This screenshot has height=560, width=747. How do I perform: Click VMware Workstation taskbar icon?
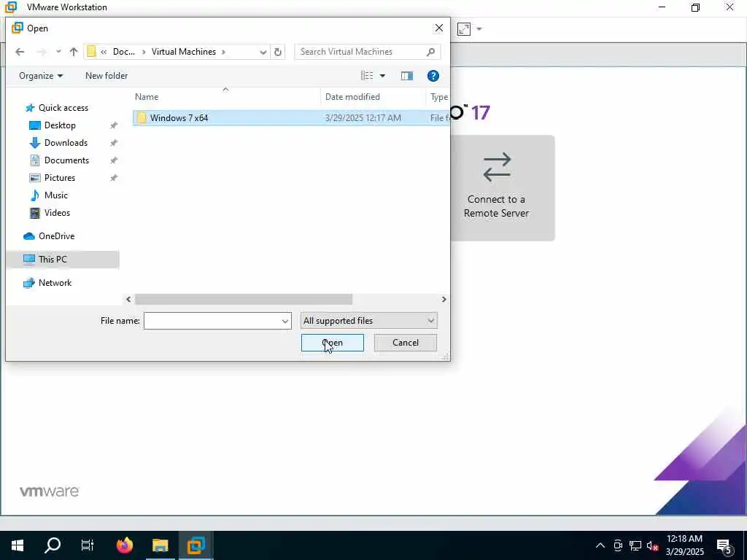click(196, 545)
